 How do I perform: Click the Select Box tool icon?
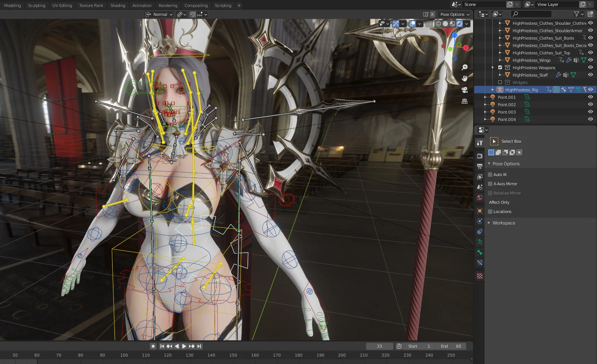pos(494,141)
